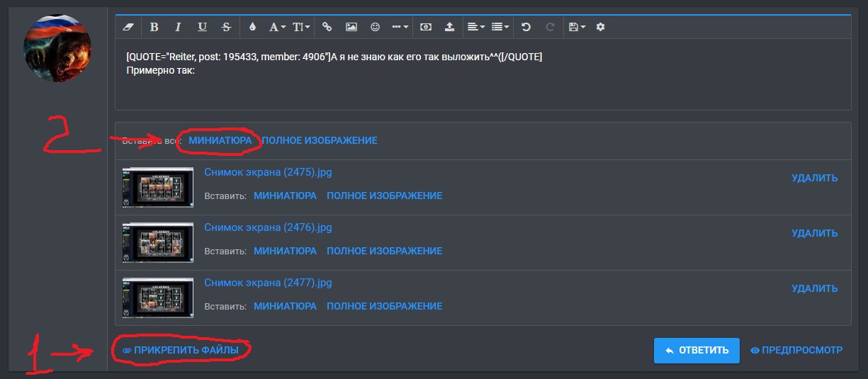Click УДАЛИТЬ for Снимок экрана (2476).jpg
Screen dimensions: 868x379
[814, 233]
